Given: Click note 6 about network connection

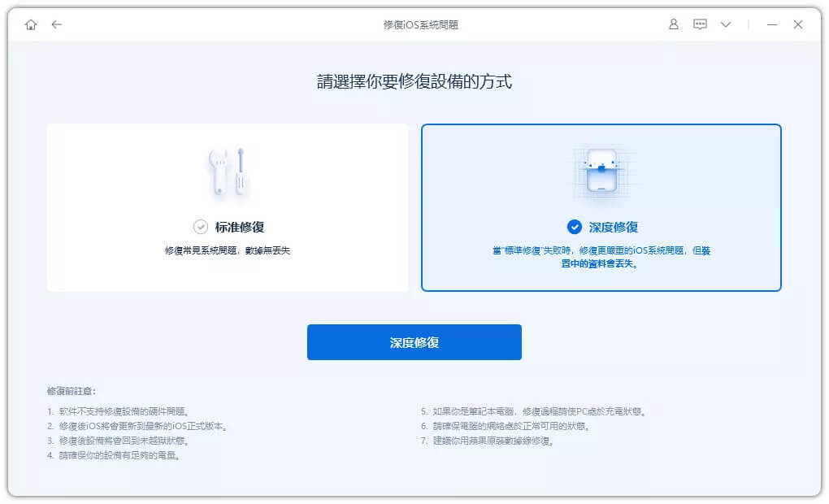Looking at the screenshot, I should [x=506, y=426].
